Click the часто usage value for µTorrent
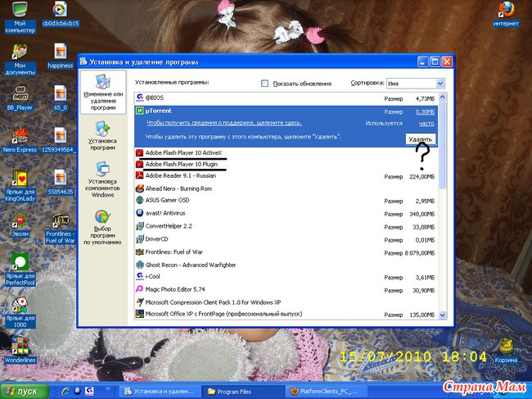 (426, 124)
